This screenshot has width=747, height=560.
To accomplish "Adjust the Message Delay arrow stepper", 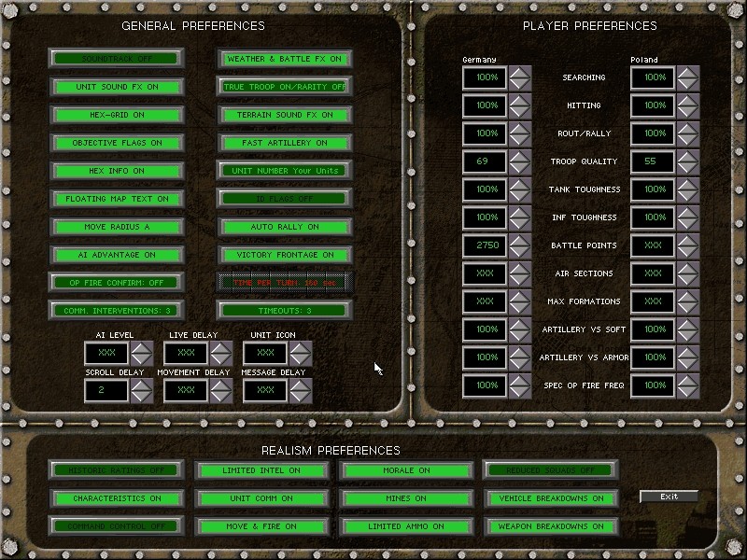I will (301, 390).
